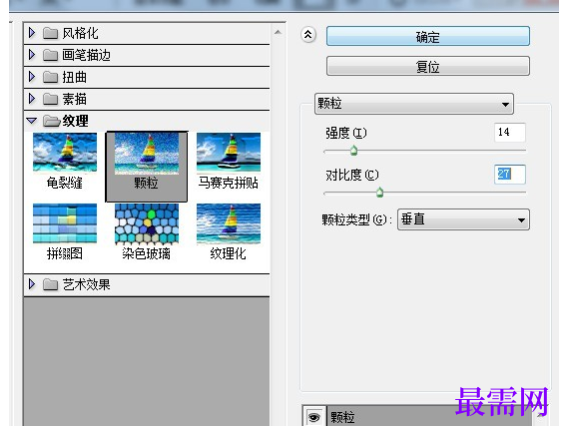Click the 强度 value field

(x=510, y=132)
